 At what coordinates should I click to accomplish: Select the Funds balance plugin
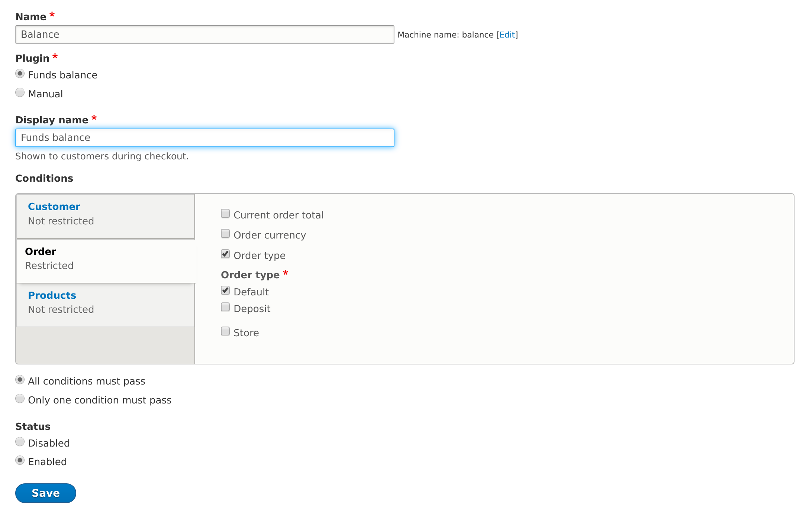[x=20, y=74]
